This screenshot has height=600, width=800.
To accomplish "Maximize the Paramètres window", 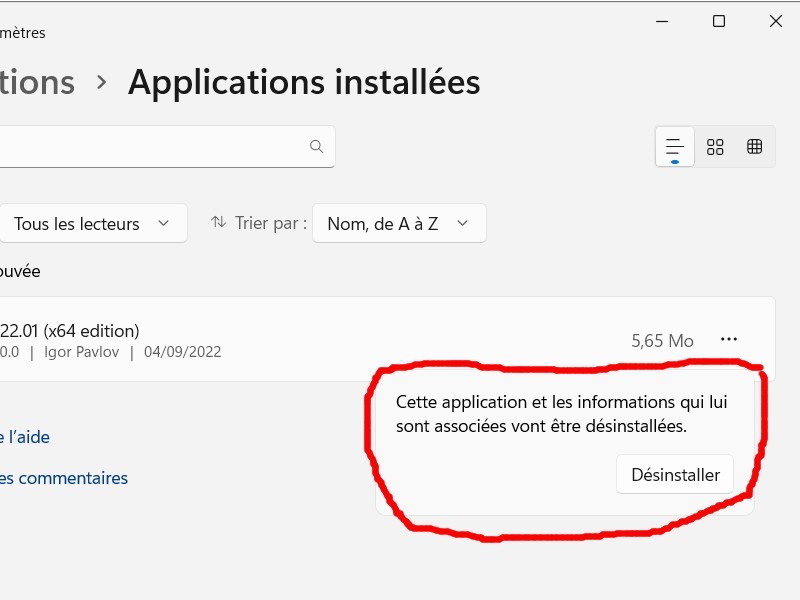I will coord(718,21).
